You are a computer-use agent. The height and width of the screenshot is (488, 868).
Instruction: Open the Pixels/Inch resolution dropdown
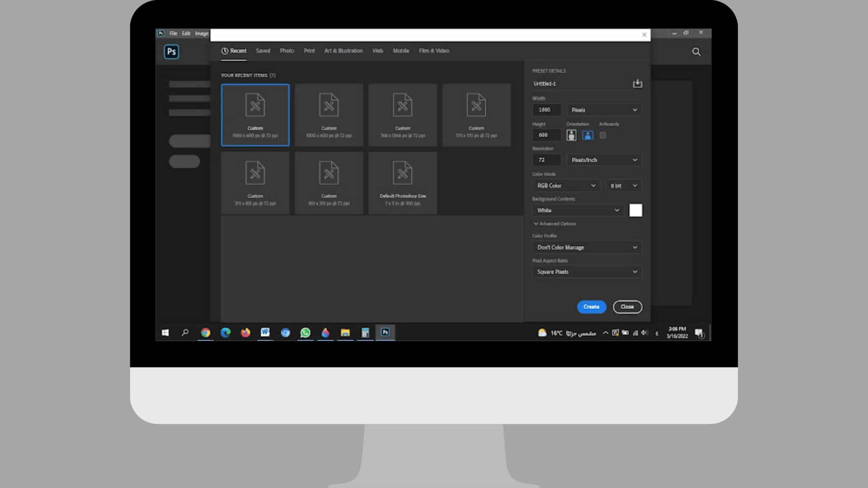[604, 160]
